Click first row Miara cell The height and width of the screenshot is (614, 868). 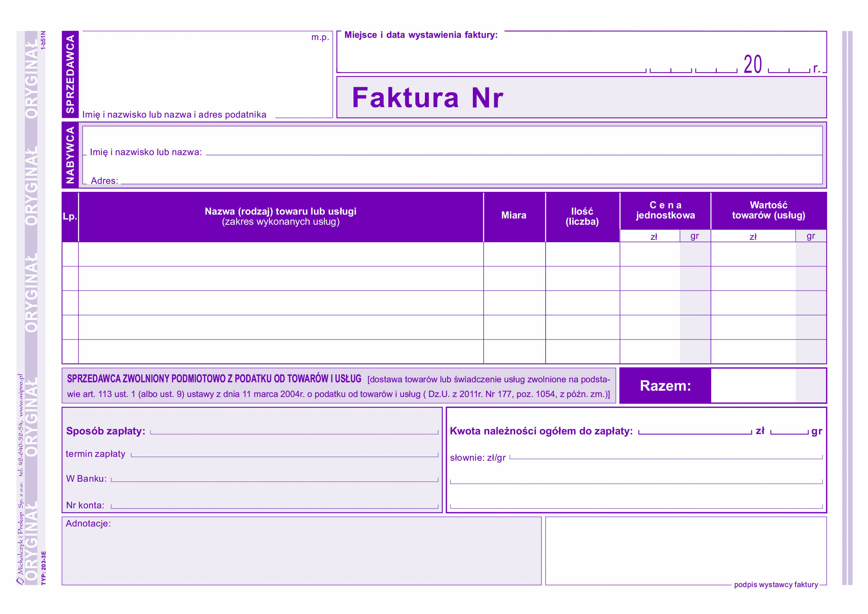514,254
